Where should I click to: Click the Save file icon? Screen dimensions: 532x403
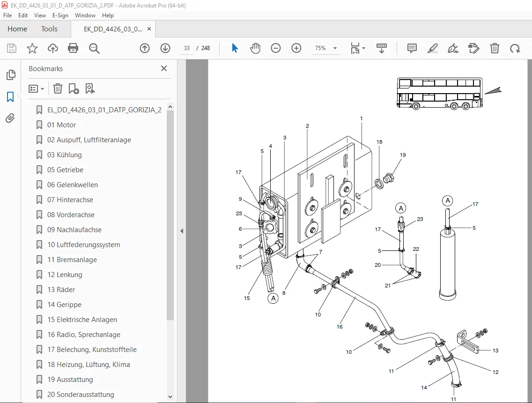[12, 48]
